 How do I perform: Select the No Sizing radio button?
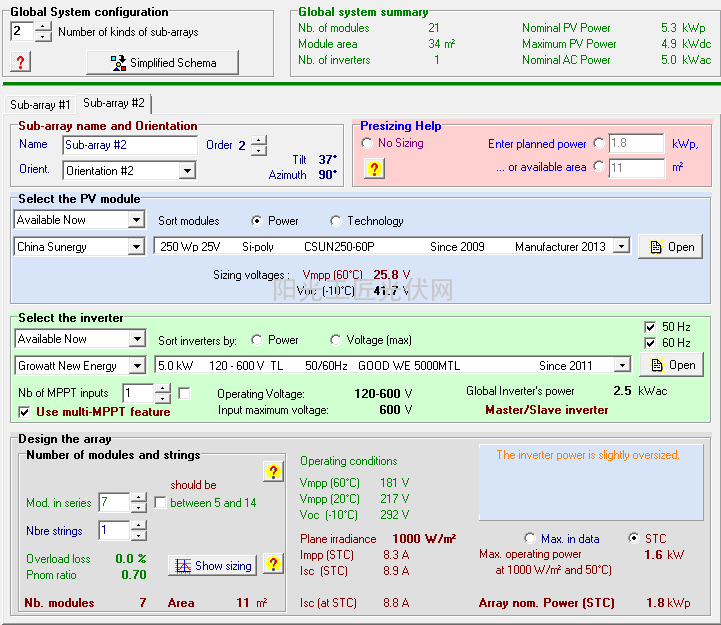367,144
